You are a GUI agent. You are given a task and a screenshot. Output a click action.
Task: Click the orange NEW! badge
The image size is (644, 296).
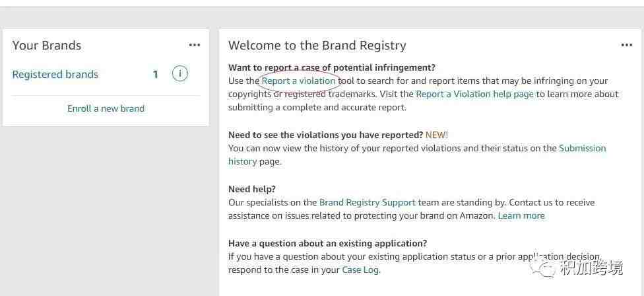pos(437,135)
